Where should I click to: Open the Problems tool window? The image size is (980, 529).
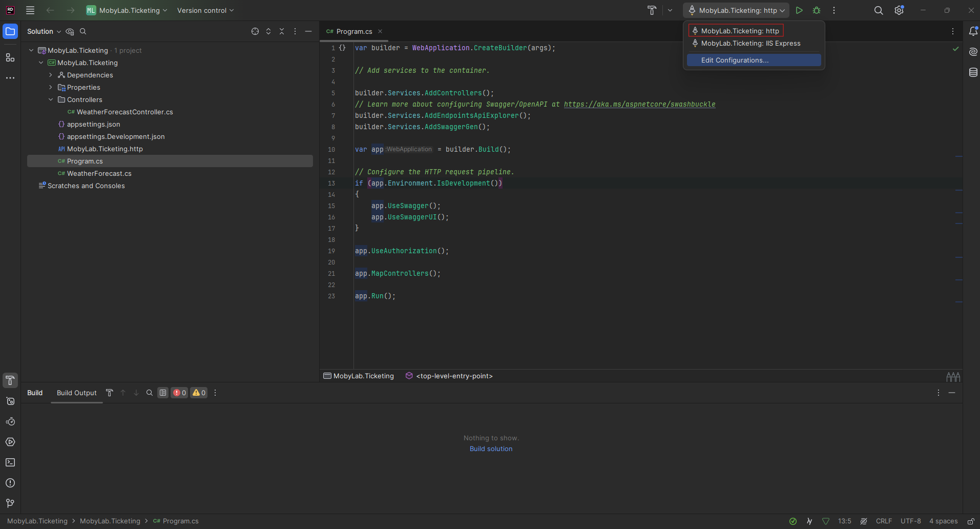pos(10,483)
